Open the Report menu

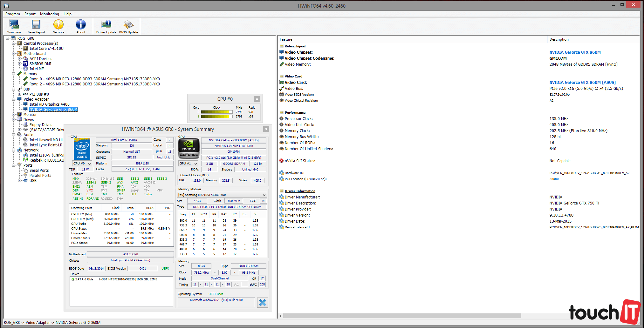(x=30, y=14)
